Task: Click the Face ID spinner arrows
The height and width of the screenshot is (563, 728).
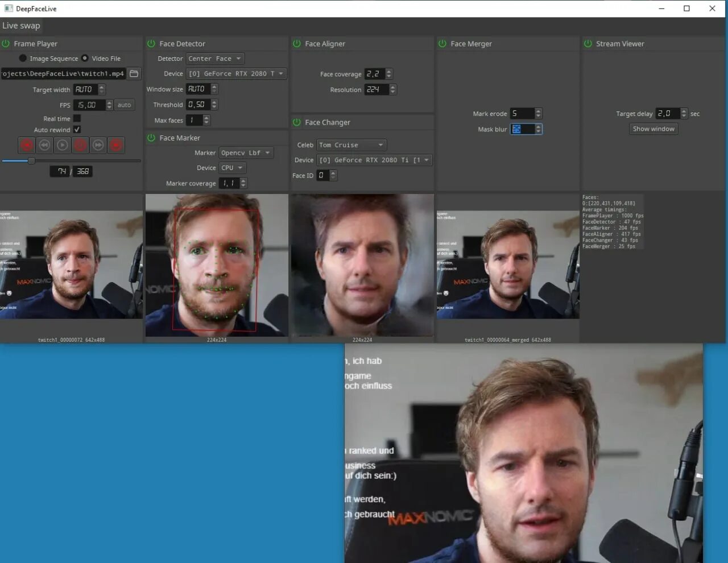Action: pyautogui.click(x=333, y=176)
